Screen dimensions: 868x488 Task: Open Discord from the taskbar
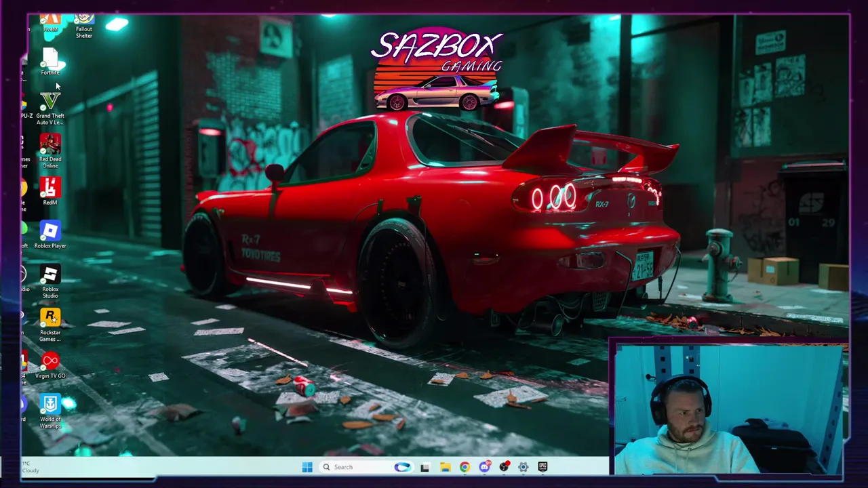(484, 467)
